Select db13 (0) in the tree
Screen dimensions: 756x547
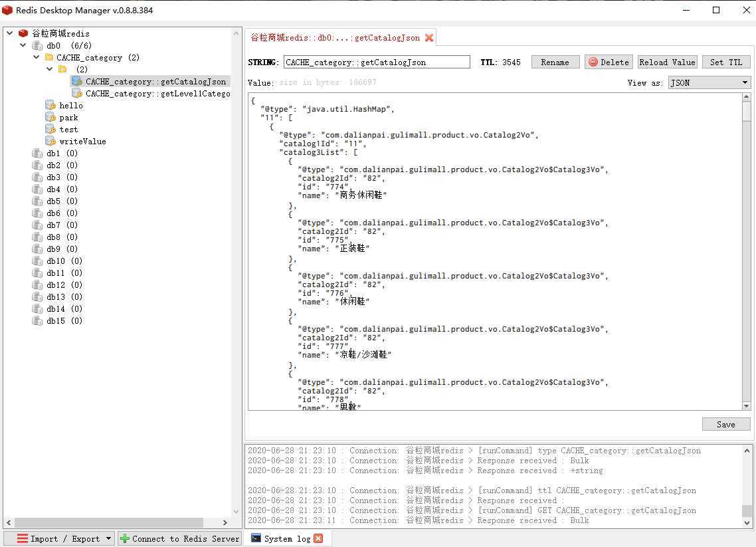pos(64,296)
